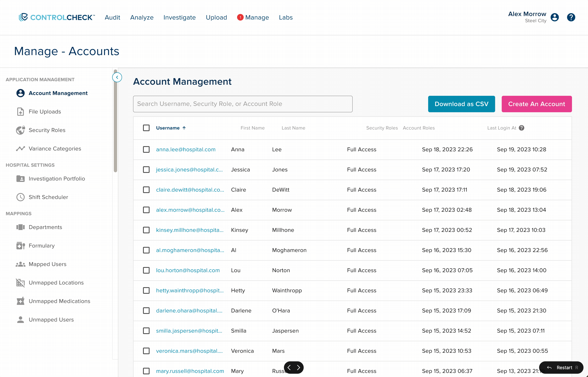Open Shift Scheduler clock icon

point(21,197)
